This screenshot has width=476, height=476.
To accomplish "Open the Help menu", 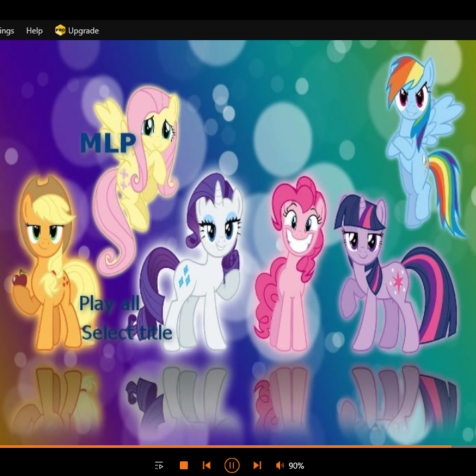I will click(34, 30).
